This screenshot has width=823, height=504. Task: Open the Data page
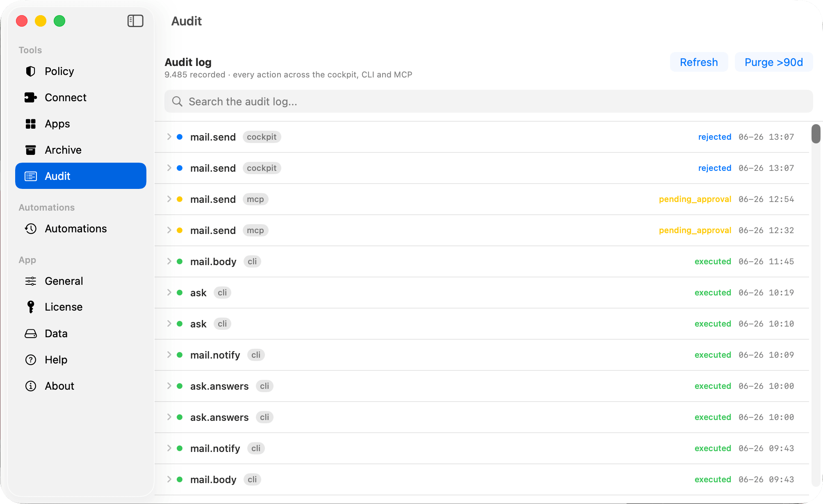click(x=81, y=334)
